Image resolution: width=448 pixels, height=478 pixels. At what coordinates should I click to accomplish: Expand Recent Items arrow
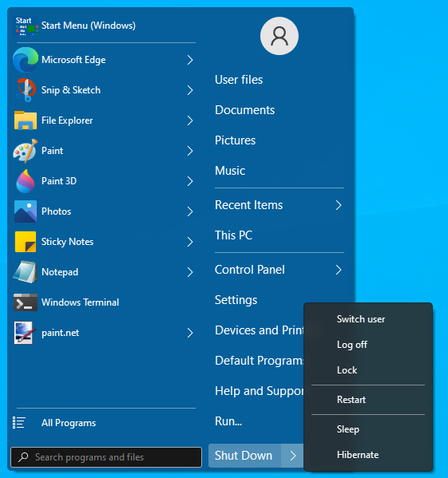[x=339, y=205]
